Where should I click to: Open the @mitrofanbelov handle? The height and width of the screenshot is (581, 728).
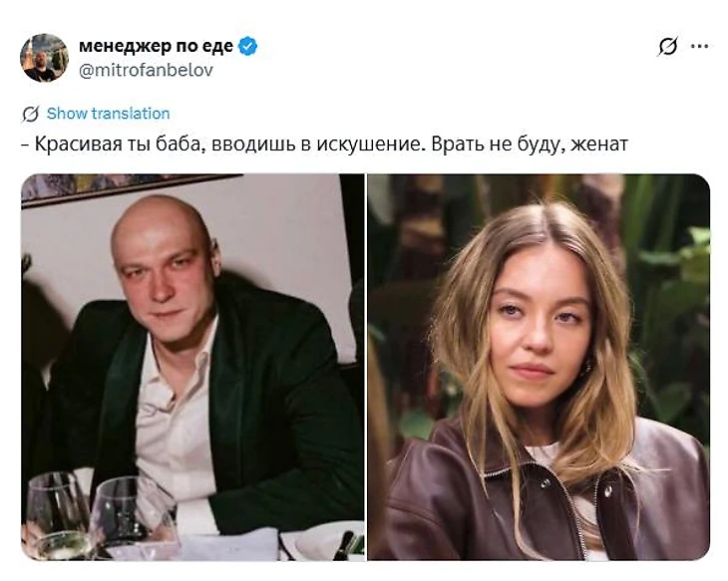pyautogui.click(x=147, y=70)
